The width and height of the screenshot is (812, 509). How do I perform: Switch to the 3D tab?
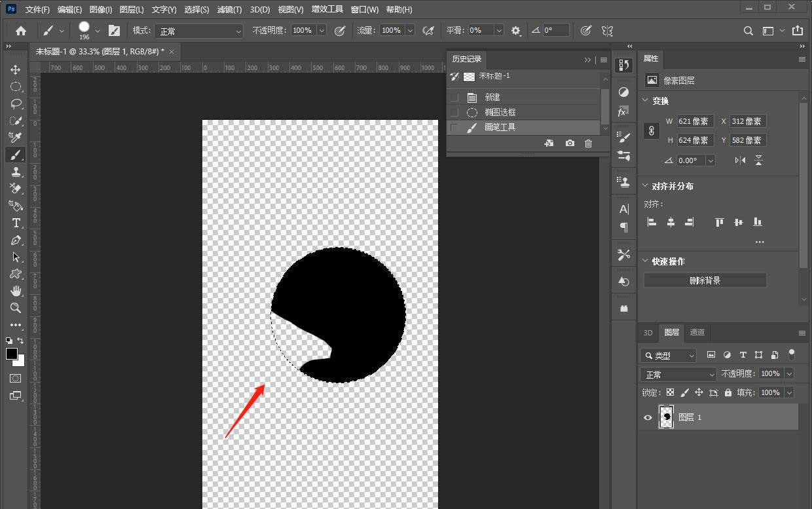coord(648,332)
